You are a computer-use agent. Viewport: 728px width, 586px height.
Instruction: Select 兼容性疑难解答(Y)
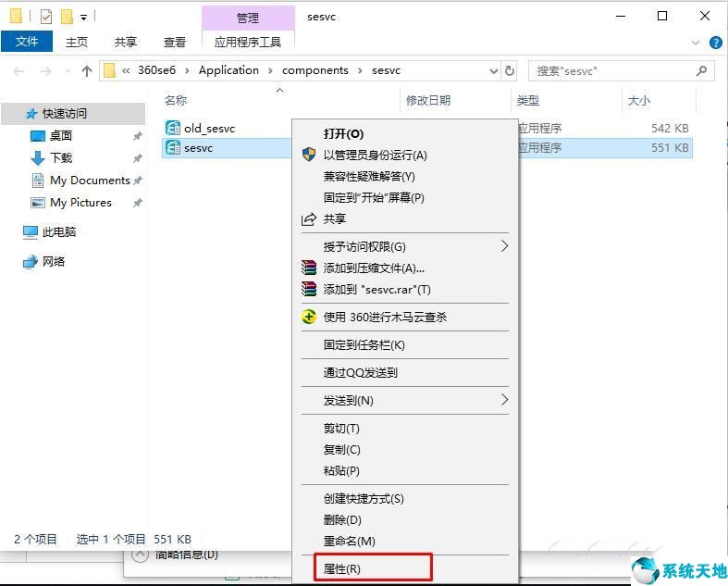point(405,176)
